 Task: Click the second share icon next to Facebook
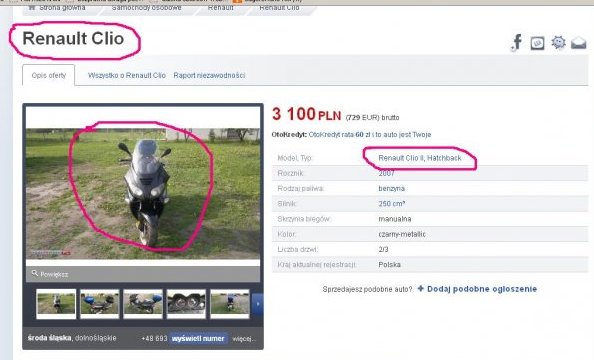pyautogui.click(x=537, y=43)
